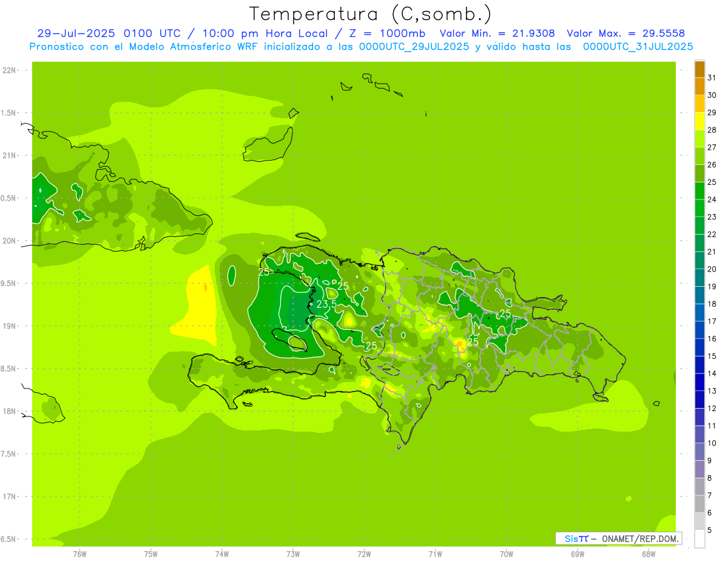The image size is (728, 562).
Task: Click the legend value "15"
Action: click(712, 356)
